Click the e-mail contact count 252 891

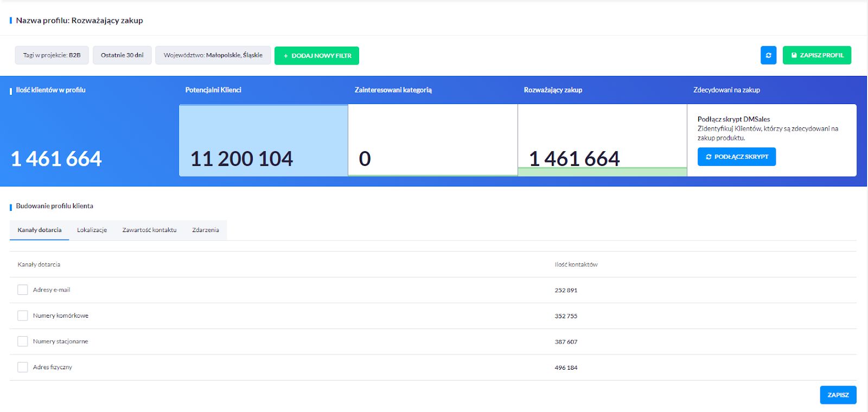(x=566, y=291)
